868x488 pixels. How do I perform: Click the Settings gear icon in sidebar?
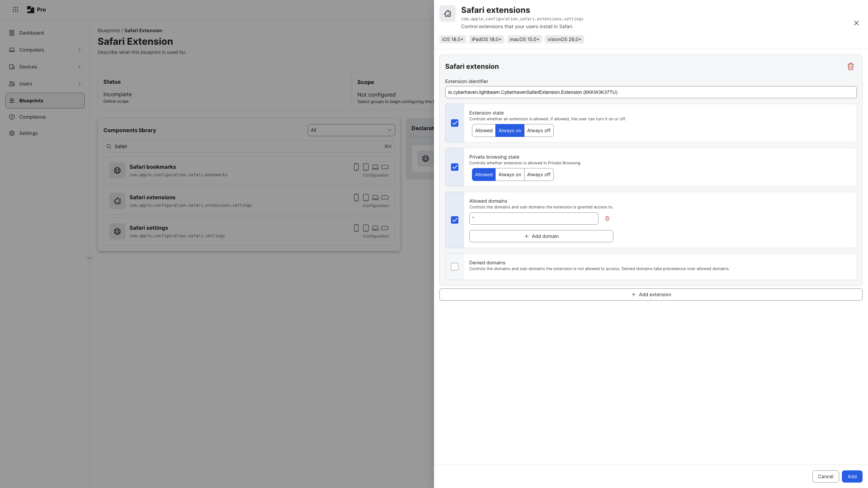pyautogui.click(x=12, y=133)
